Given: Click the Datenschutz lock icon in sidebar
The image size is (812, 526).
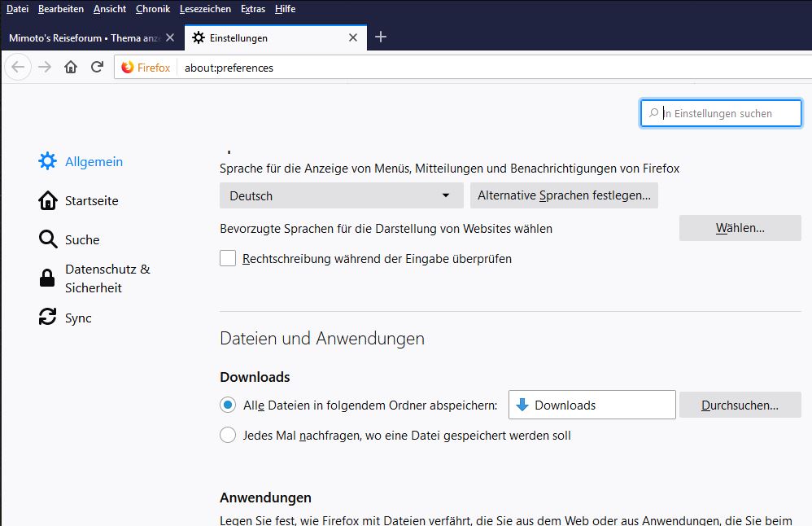Looking at the screenshot, I should click(x=47, y=278).
